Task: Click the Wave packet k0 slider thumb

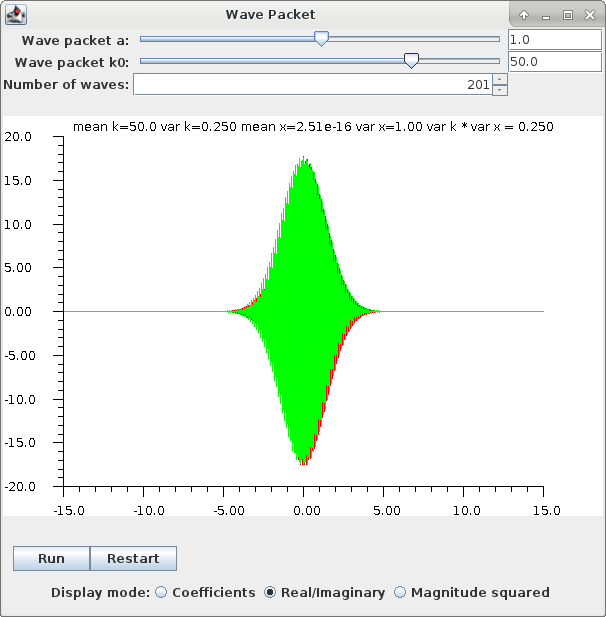Action: pos(411,61)
